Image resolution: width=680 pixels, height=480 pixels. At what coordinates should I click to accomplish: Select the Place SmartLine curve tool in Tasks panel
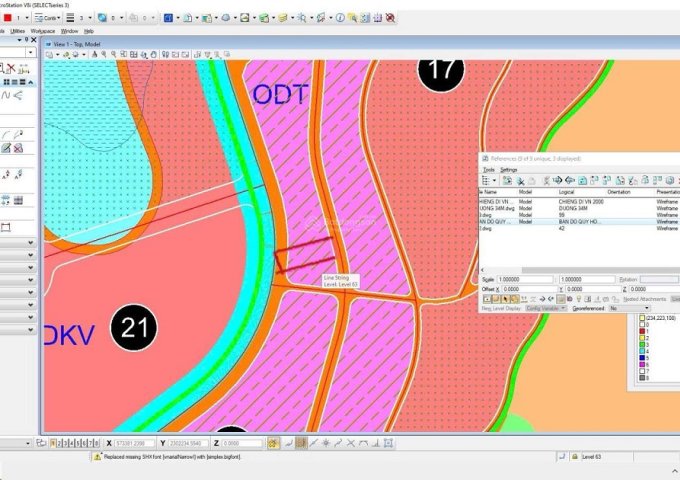click(6, 95)
